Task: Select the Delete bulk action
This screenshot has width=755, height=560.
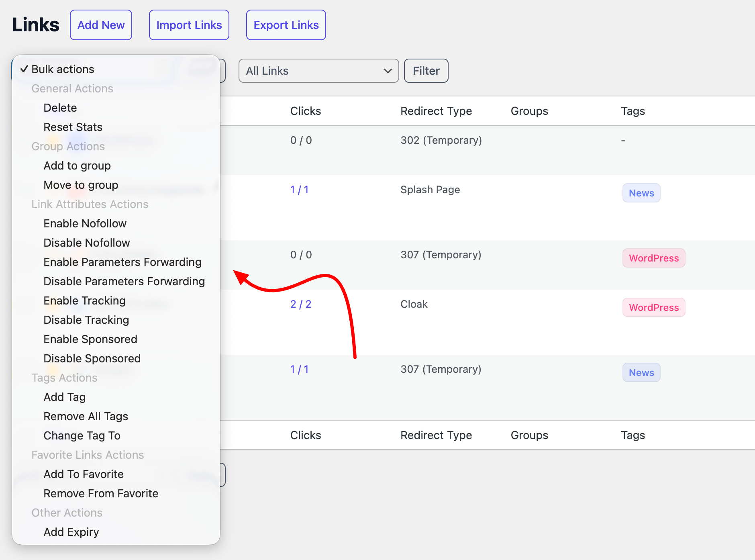Action: (60, 108)
